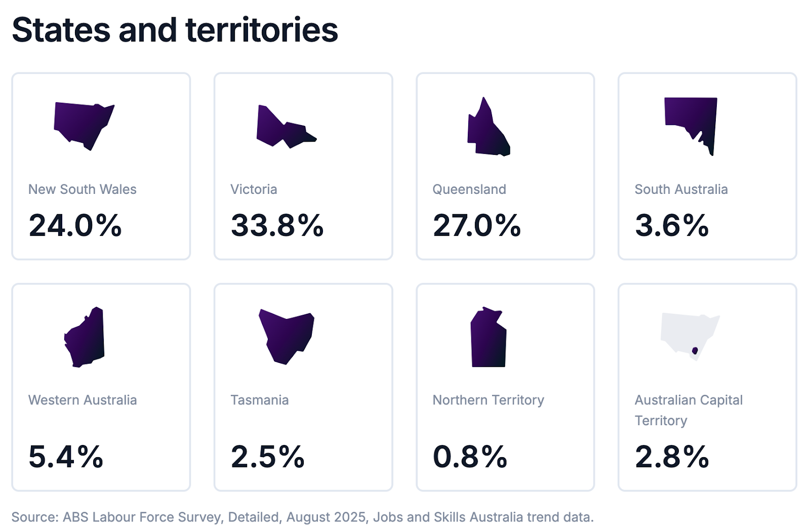The image size is (810, 532).
Task: Click the Australian Capital Territory label
Action: point(688,410)
